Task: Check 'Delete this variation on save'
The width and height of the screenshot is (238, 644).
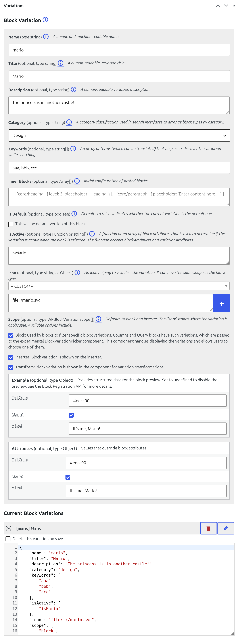Action: [x=8, y=539]
